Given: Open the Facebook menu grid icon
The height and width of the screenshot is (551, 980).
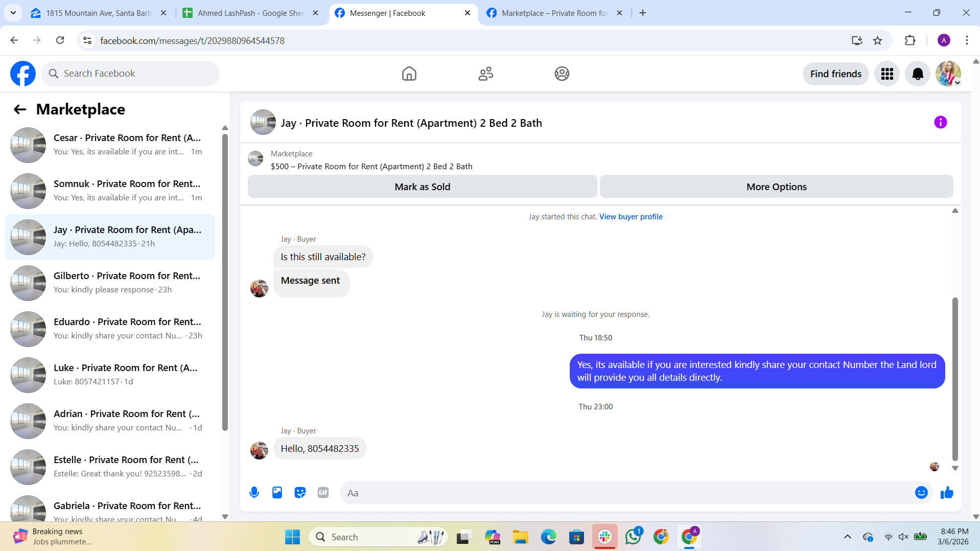Looking at the screenshot, I should [887, 74].
